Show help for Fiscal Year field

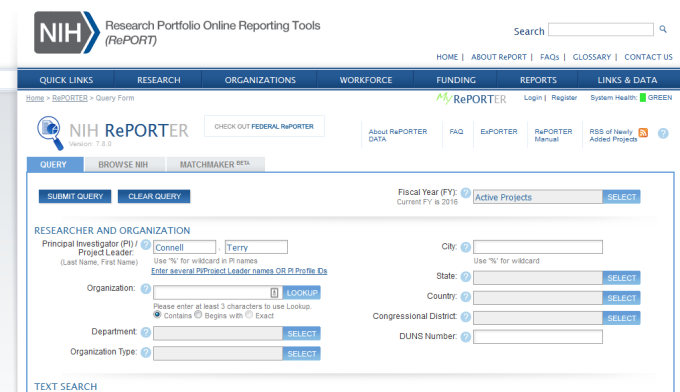[x=466, y=193]
